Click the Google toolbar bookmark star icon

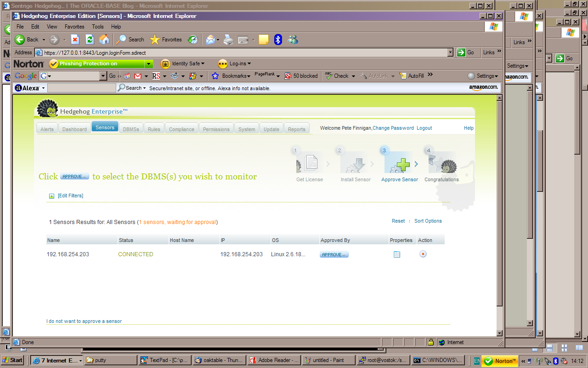click(x=215, y=76)
